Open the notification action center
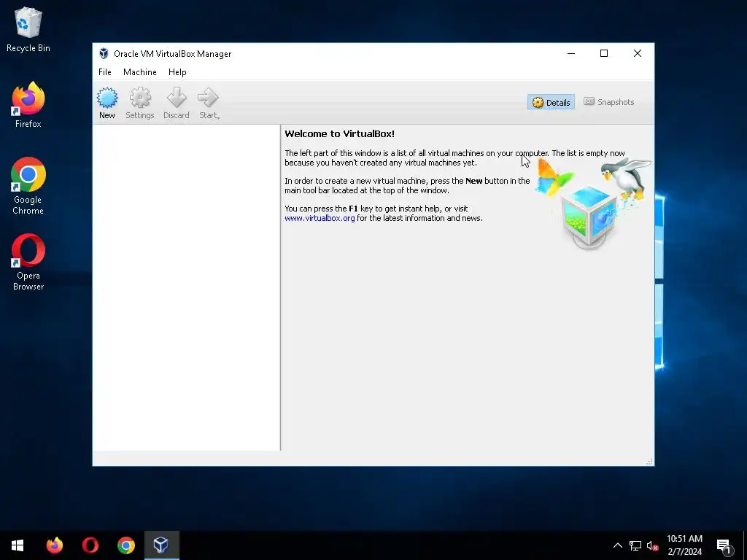Viewport: 747px width, 560px height. (724, 545)
